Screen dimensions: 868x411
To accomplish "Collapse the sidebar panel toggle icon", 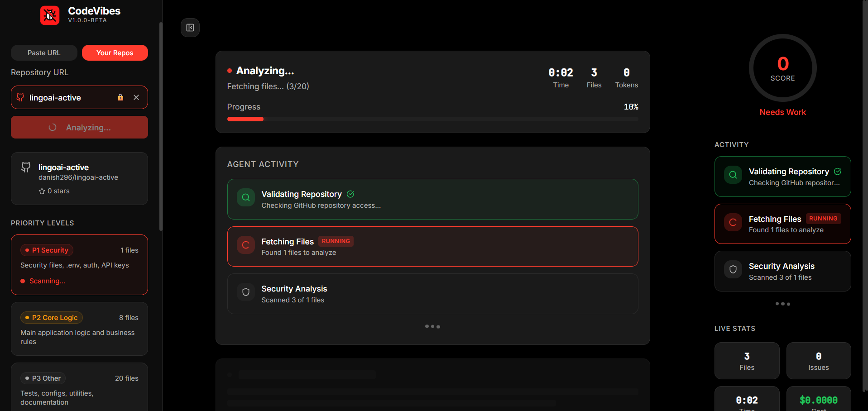I will point(190,28).
